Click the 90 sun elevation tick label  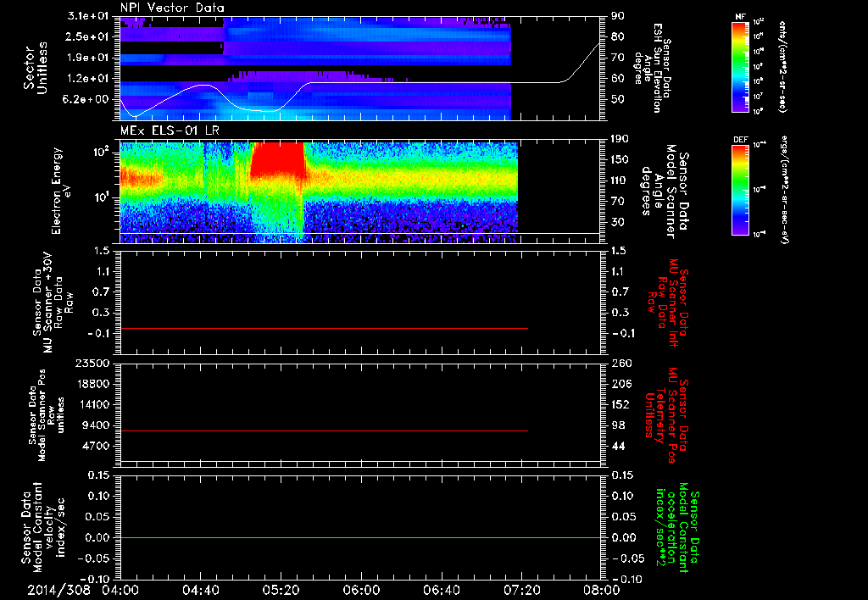(x=618, y=16)
